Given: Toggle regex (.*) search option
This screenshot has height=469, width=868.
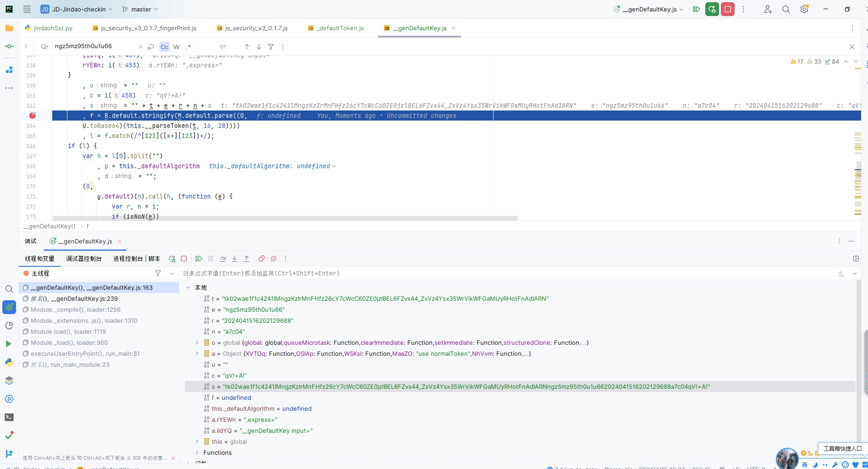Looking at the screenshot, I should pos(188,47).
